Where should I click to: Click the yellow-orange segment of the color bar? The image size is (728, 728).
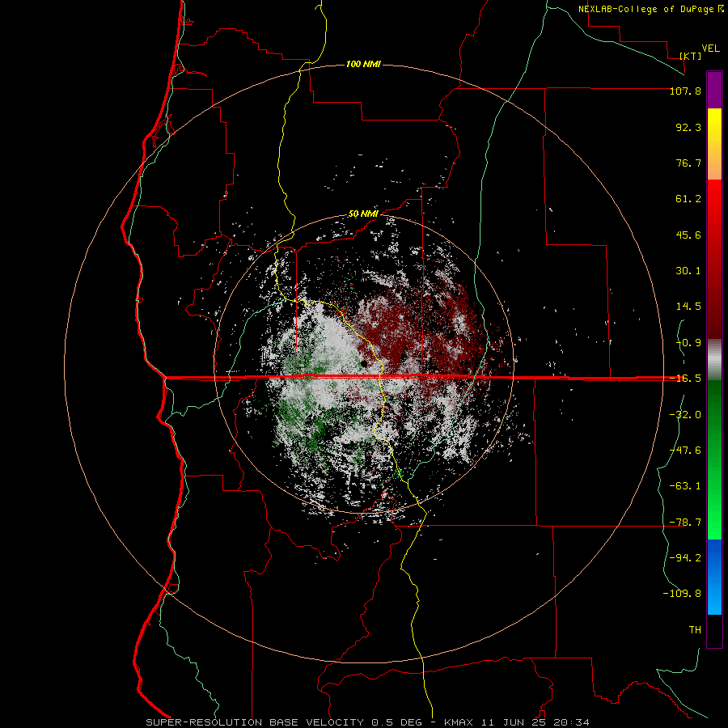(x=714, y=144)
